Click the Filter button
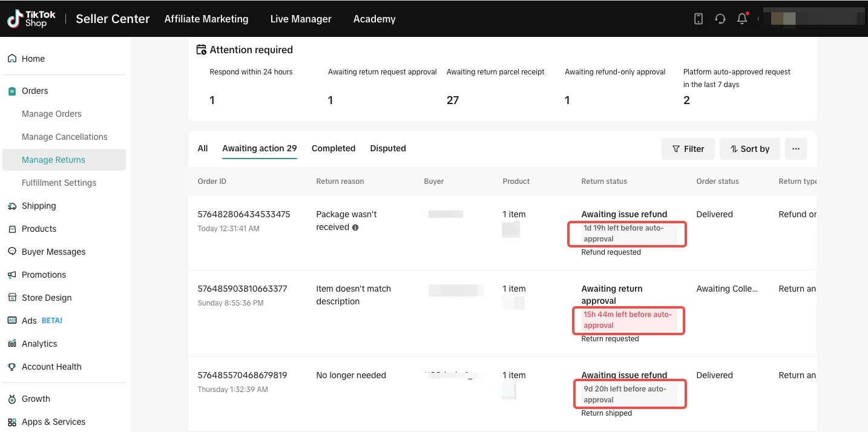 point(688,149)
